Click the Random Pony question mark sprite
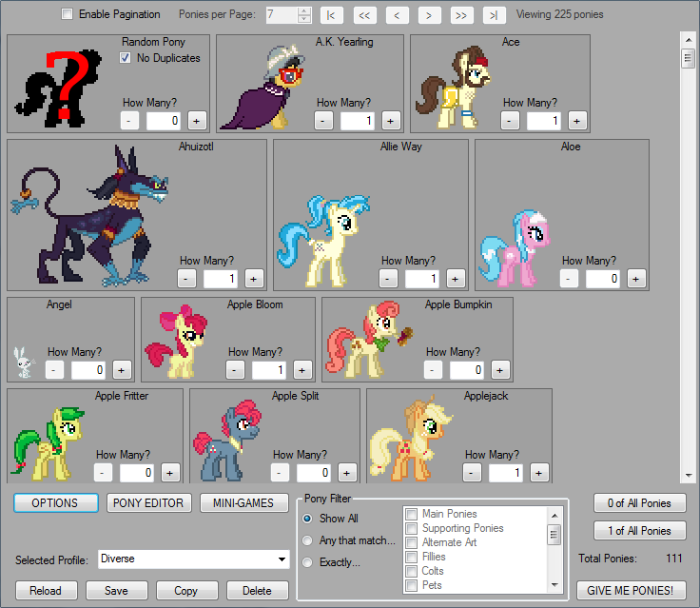The height and width of the screenshot is (608, 700). [58, 88]
